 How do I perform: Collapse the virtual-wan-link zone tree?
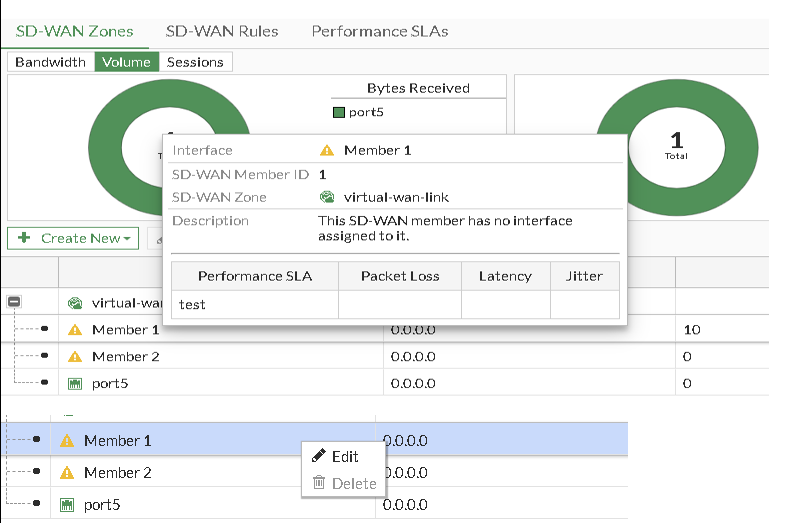(15, 302)
